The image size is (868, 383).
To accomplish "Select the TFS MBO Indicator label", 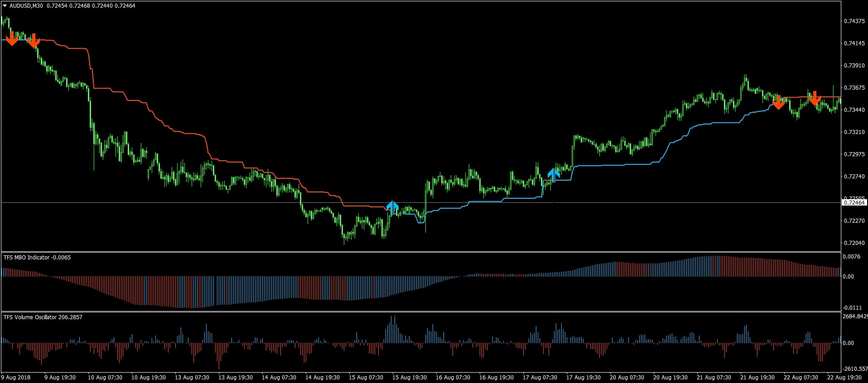I will (x=26, y=258).
